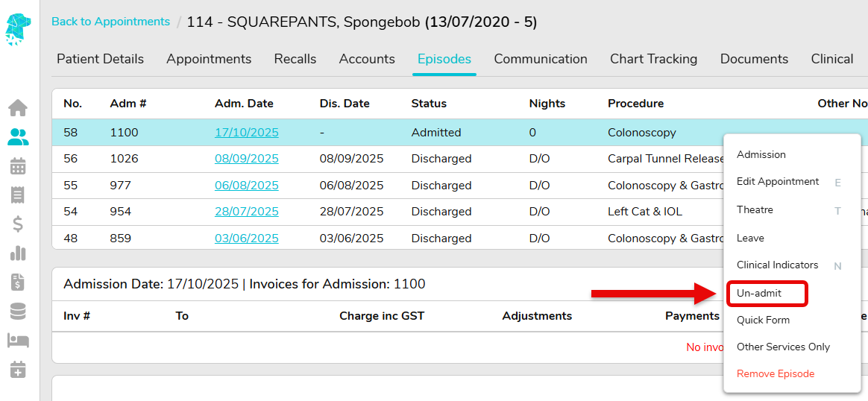Click the invoice document dollar icon

[18, 282]
